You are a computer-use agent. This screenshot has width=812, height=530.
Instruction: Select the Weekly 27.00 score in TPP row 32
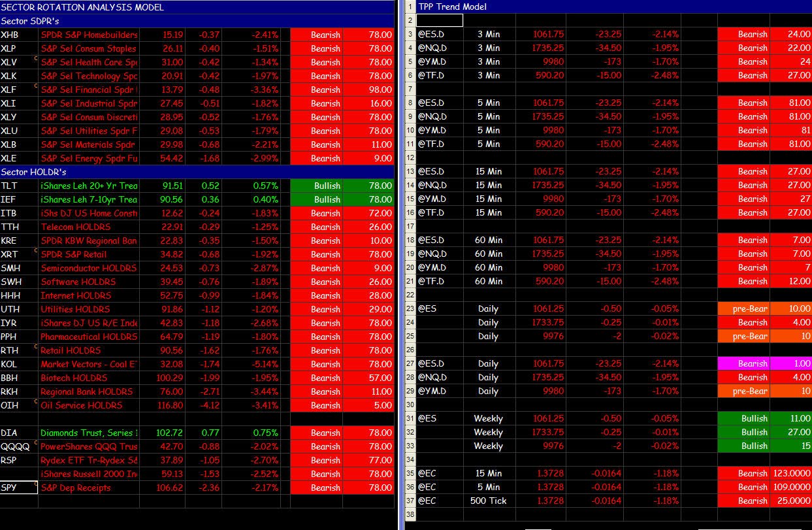(x=791, y=432)
